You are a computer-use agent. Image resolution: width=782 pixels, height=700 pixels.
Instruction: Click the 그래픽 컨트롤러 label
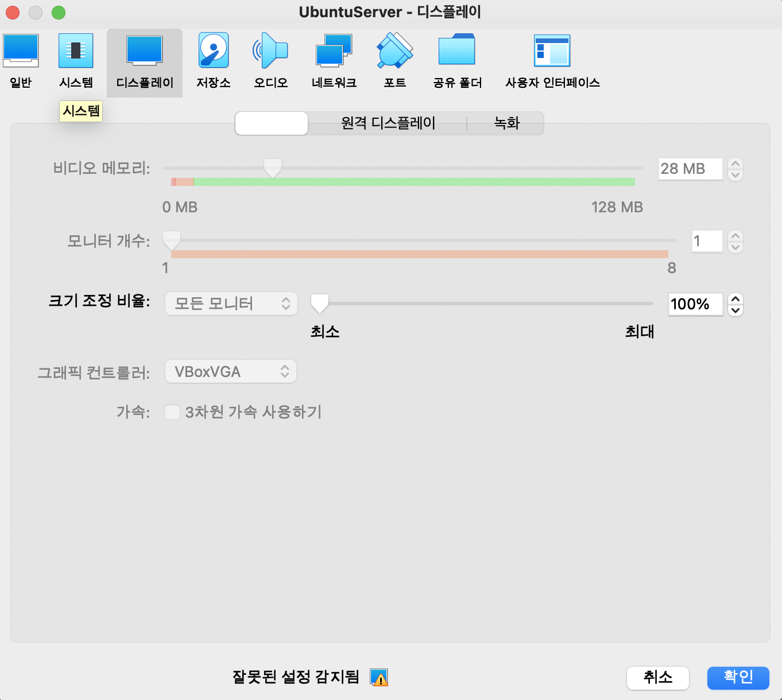pos(94,373)
